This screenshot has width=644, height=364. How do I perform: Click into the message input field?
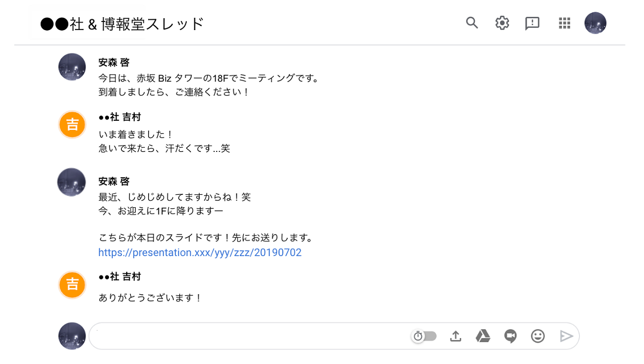[x=247, y=336]
